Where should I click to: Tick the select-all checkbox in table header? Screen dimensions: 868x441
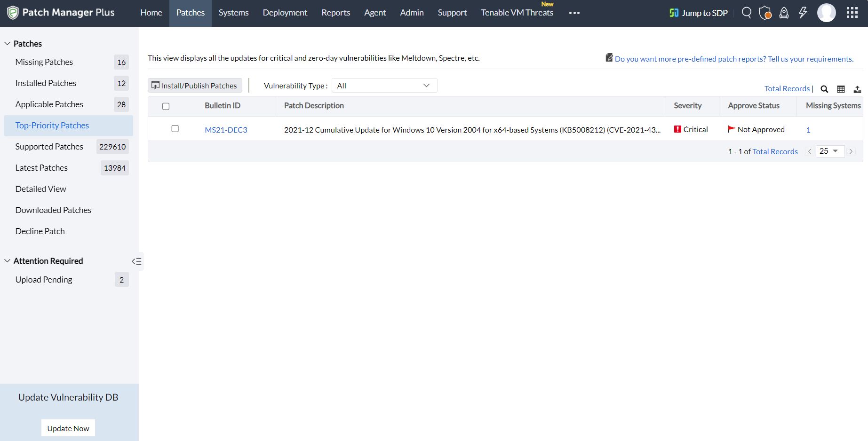point(166,106)
